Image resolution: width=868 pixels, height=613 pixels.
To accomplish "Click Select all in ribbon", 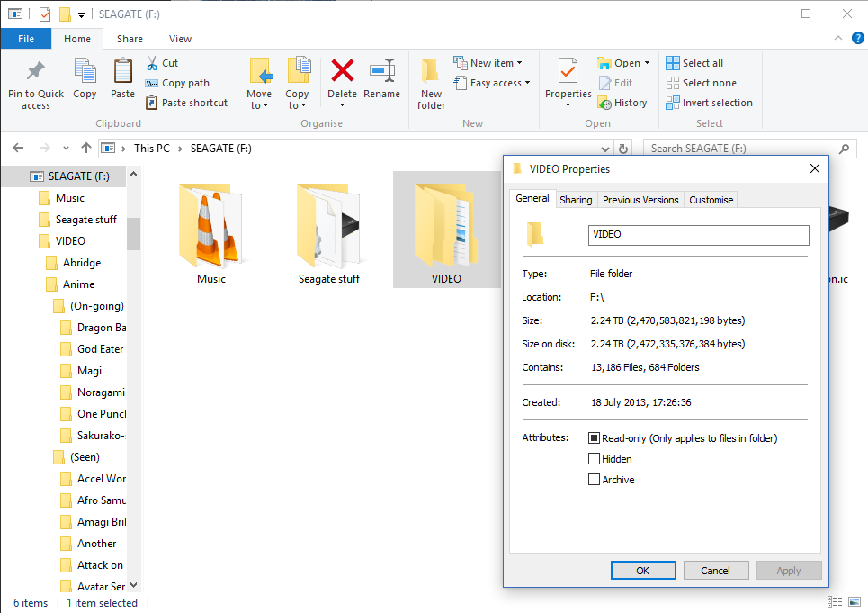I will pyautogui.click(x=694, y=63).
